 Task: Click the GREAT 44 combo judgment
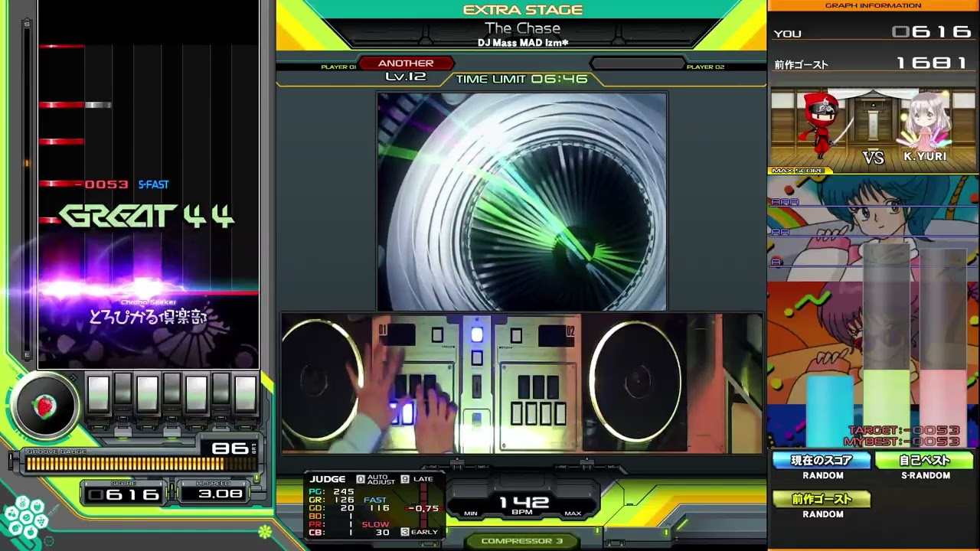point(146,217)
